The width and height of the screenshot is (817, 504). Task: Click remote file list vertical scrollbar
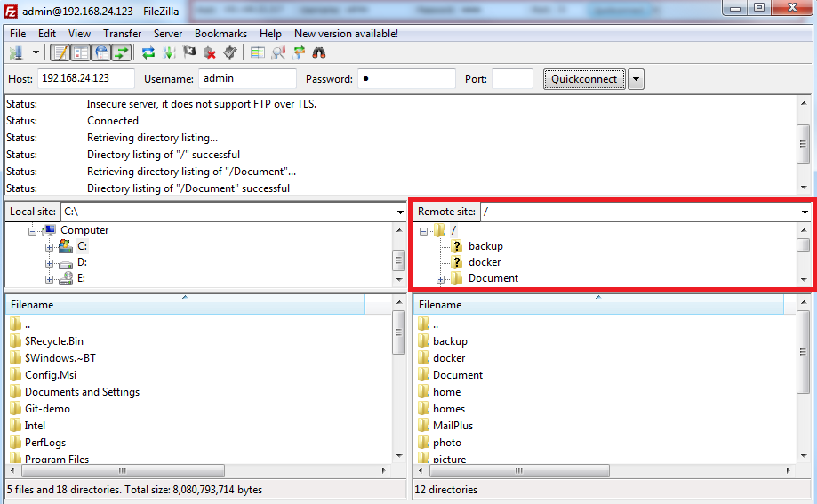pyautogui.click(x=804, y=352)
